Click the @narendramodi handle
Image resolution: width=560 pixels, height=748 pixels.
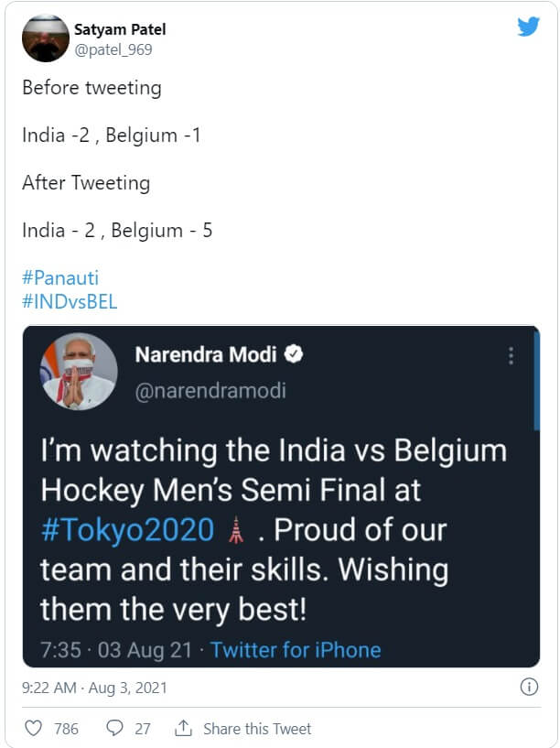click(210, 391)
